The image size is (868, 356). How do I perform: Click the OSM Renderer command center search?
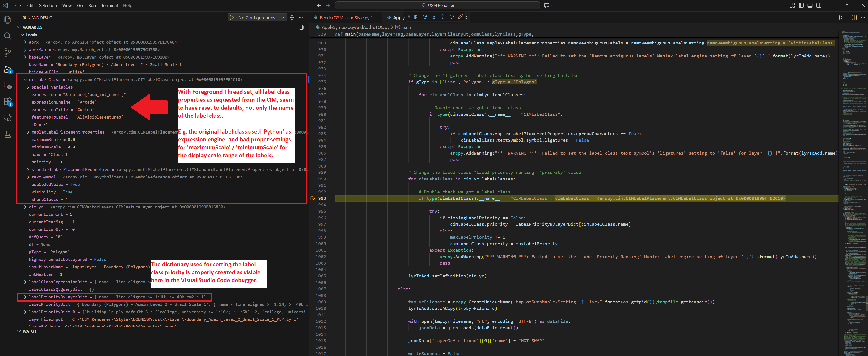437,5
